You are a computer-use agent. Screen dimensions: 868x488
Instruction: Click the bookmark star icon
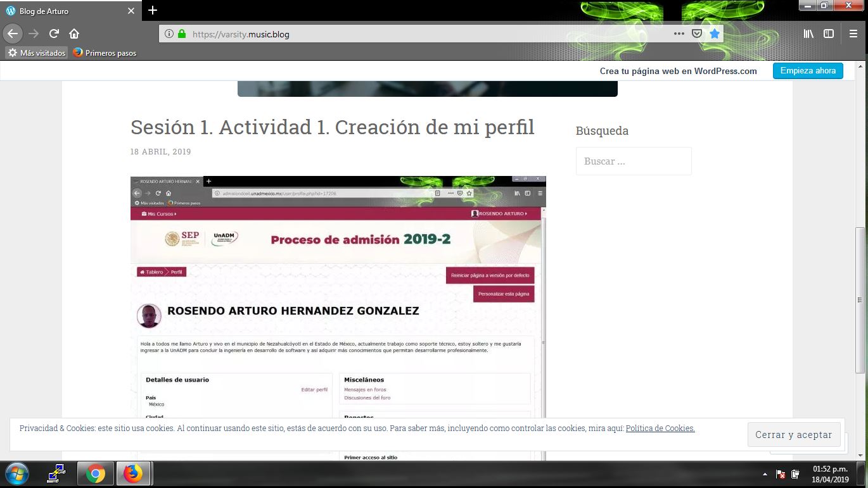(x=715, y=34)
